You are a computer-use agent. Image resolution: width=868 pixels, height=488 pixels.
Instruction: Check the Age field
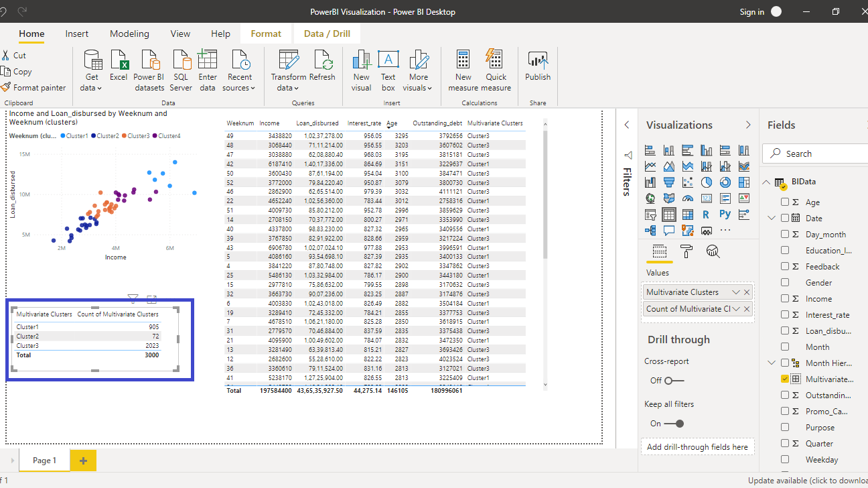(785, 202)
